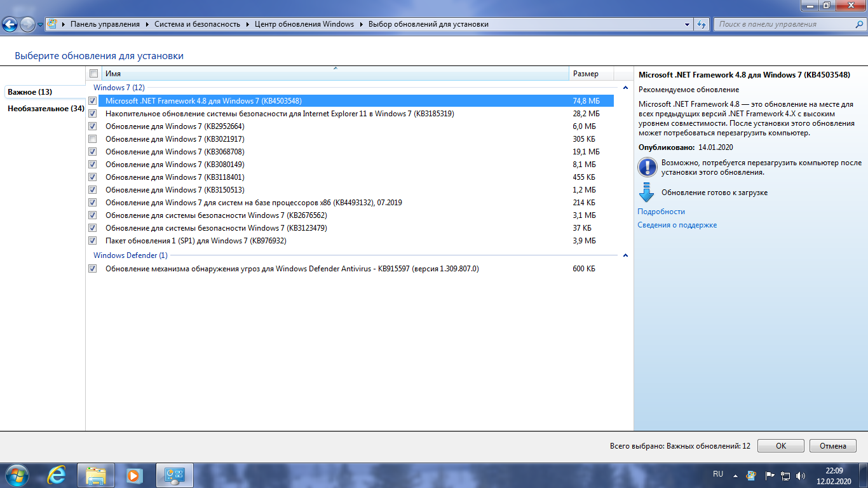The height and width of the screenshot is (488, 868).
Task: Launch Internet Explorer from the taskbar
Action: [x=58, y=475]
